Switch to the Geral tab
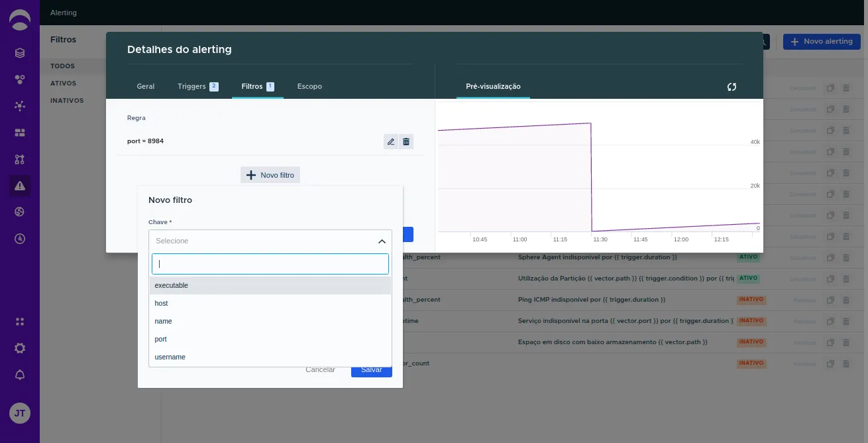The height and width of the screenshot is (443, 868). click(x=146, y=86)
